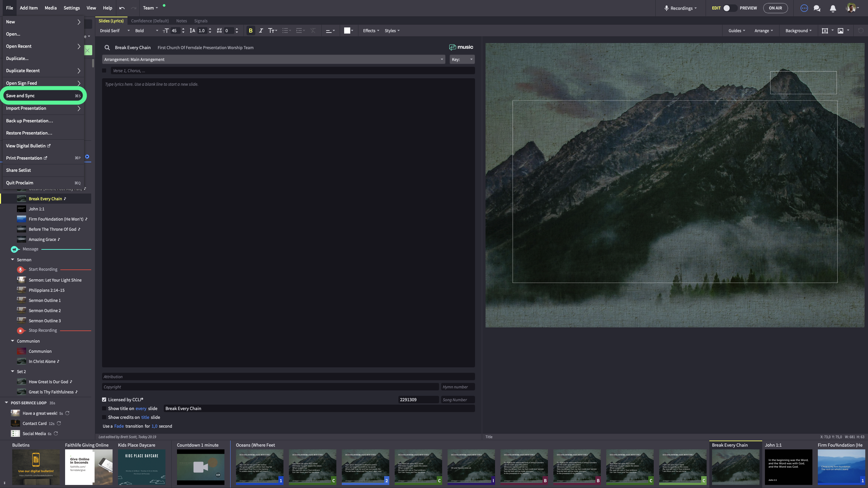The width and height of the screenshot is (868, 488).
Task: Uncheck Licensed by CCLI checkbox
Action: 104,400
